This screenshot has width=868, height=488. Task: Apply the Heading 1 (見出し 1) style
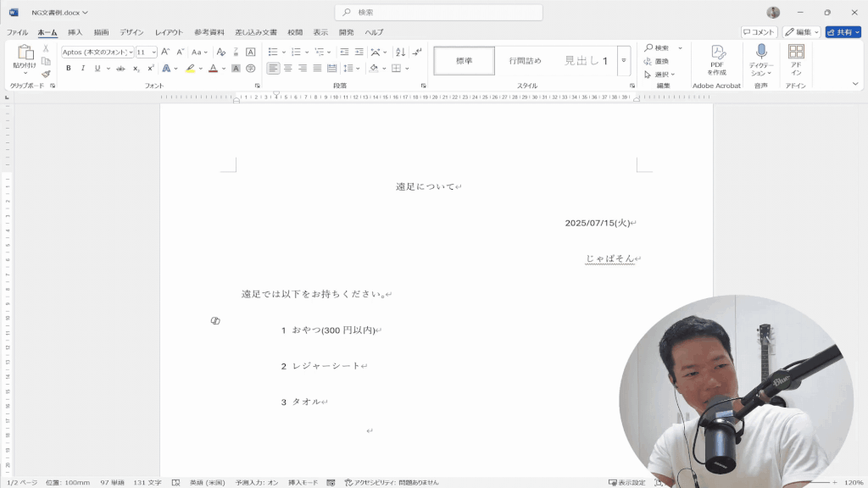(x=586, y=60)
